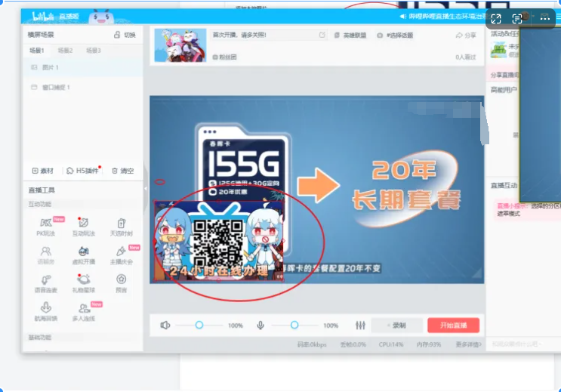Click the 内存:93% status text
The width and height of the screenshot is (561, 392).
pyautogui.click(x=429, y=344)
